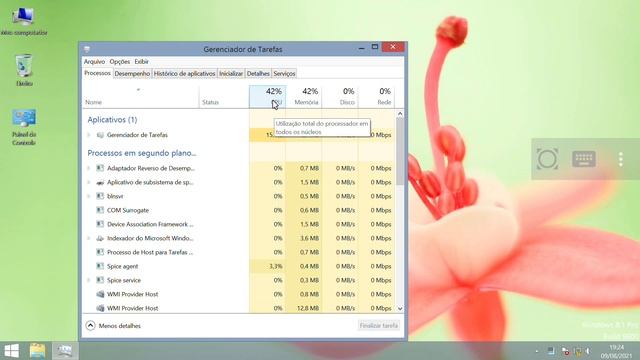Open the on-screen keyboard overlay icon

pos(584,159)
